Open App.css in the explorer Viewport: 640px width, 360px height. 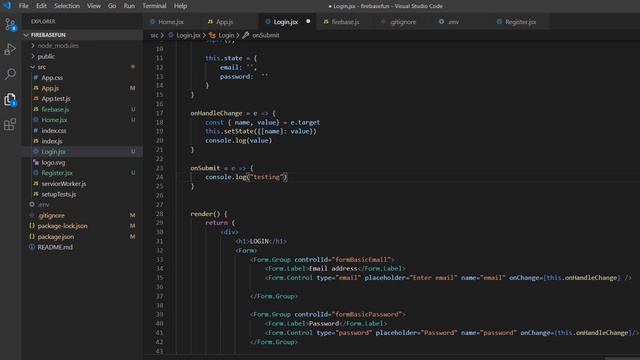[82, 78]
